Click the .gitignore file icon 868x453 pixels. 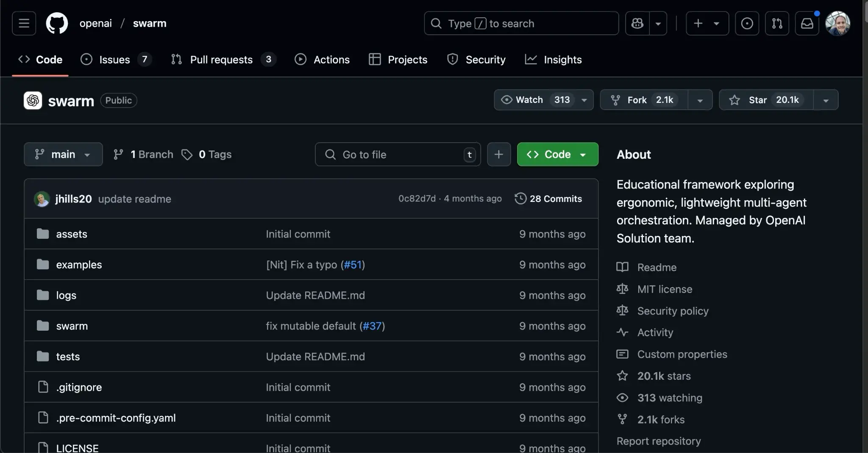click(x=43, y=387)
